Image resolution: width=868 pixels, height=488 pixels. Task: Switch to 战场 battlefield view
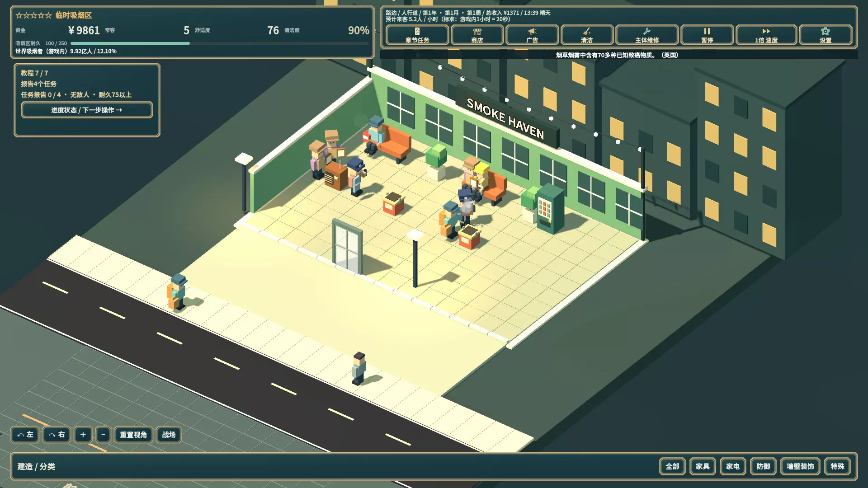169,435
